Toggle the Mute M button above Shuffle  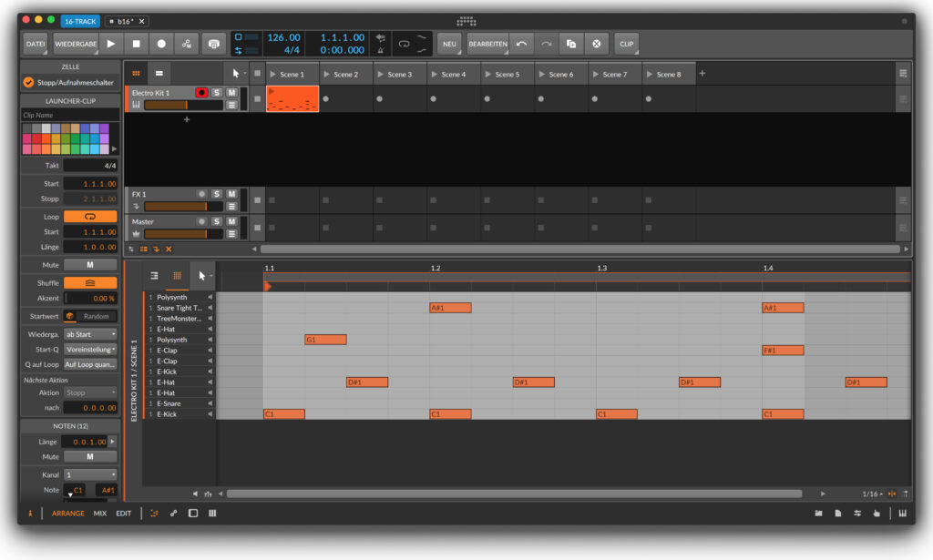coord(90,265)
